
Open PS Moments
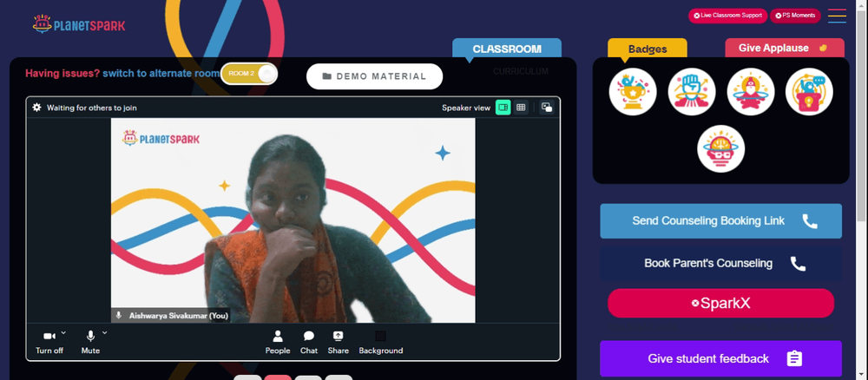coord(795,16)
